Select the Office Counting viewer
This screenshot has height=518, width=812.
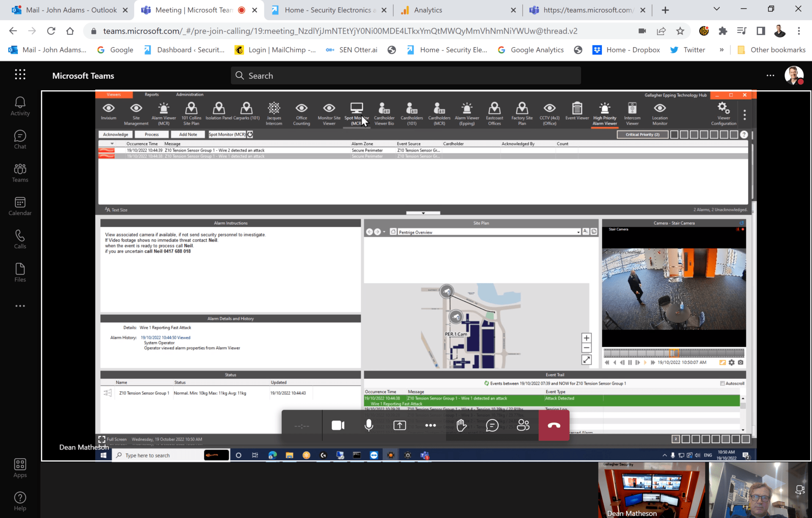tap(301, 112)
